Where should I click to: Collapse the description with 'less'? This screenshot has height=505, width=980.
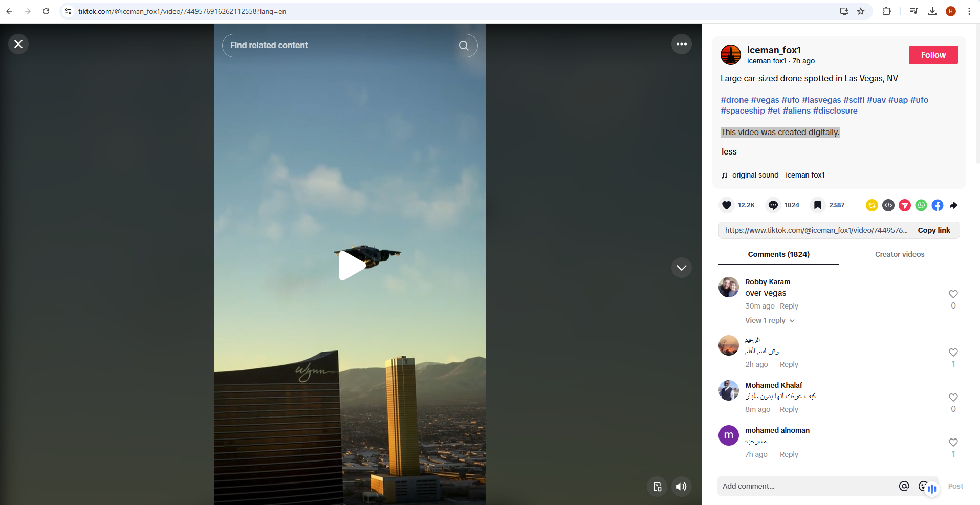tap(729, 152)
